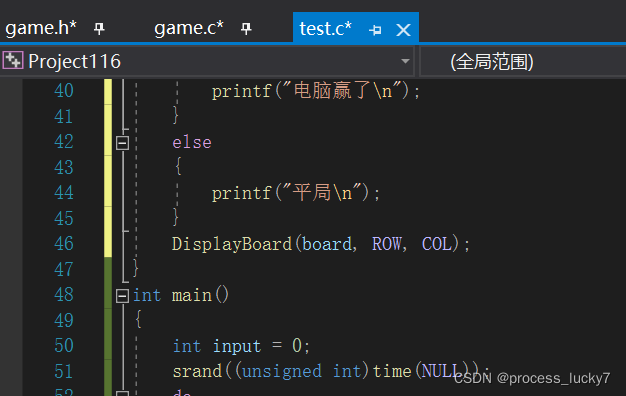Collapse the do block at line 52
Viewport: 626px width, 396px height.
tap(122, 393)
